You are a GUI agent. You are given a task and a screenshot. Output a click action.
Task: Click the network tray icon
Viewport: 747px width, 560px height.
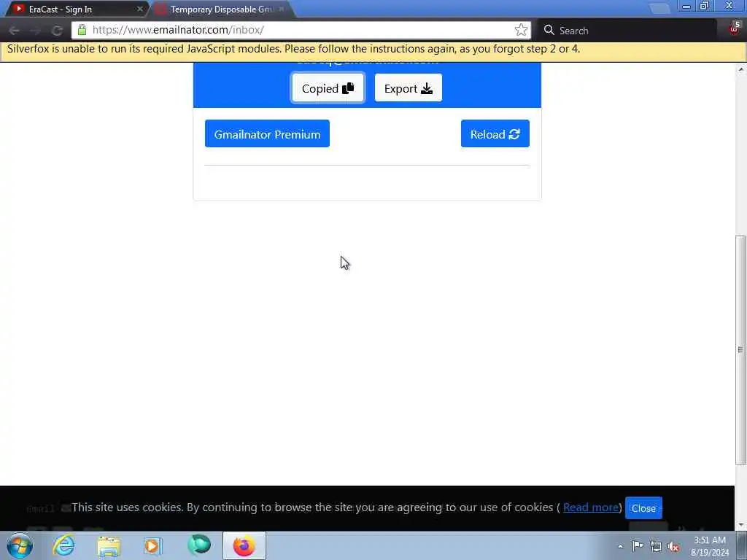tap(656, 546)
